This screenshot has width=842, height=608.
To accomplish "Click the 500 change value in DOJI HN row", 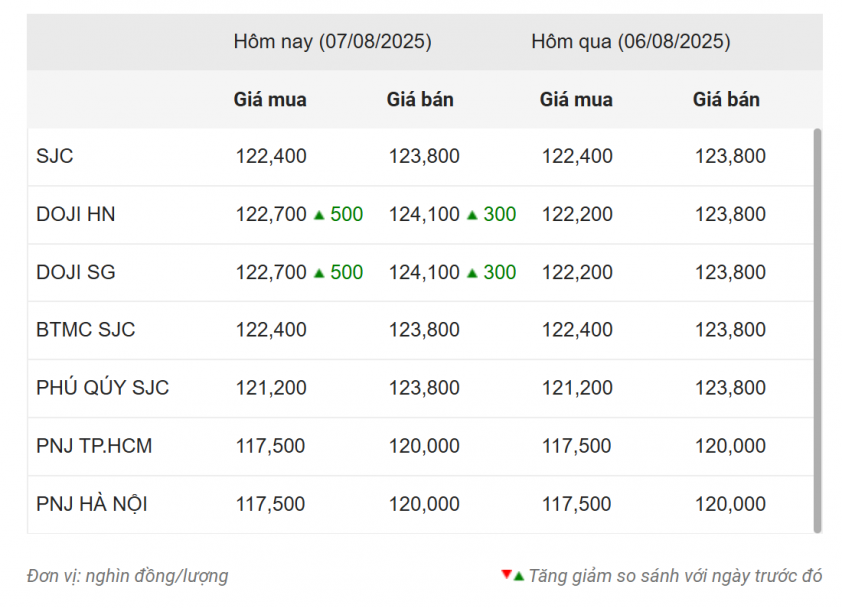I will click(346, 214).
